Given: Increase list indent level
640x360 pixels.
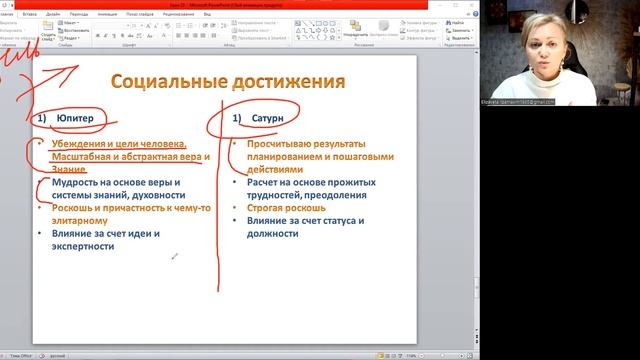Looking at the screenshot, I should pyautogui.click(x=213, y=26).
